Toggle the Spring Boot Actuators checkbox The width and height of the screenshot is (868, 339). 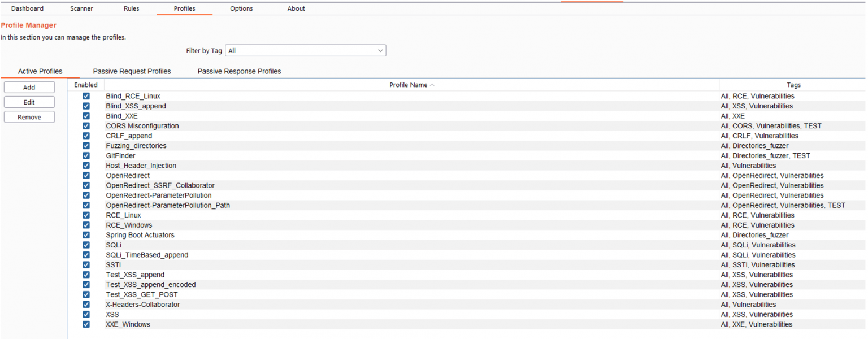coord(86,234)
